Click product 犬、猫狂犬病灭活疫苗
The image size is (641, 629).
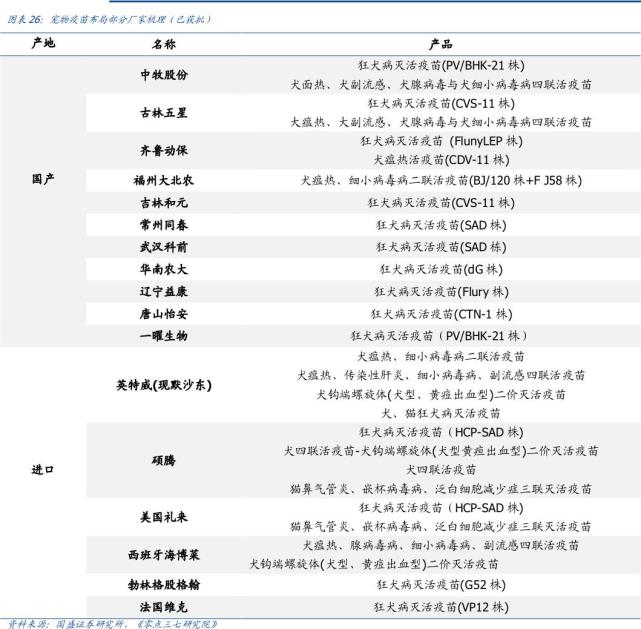pyautogui.click(x=441, y=413)
